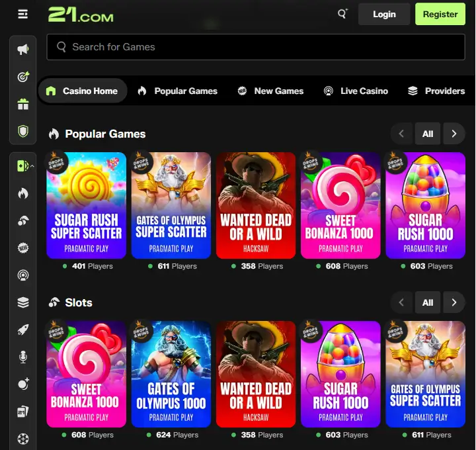Viewport: 476px width, 450px height.
Task: Collapse the casino section sidebar icon
Action: tap(25, 166)
